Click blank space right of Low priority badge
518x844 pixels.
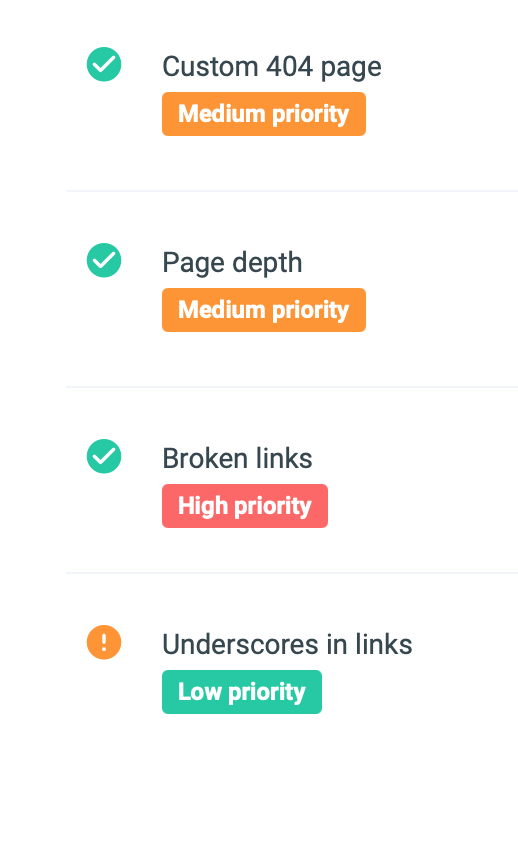(x=420, y=692)
